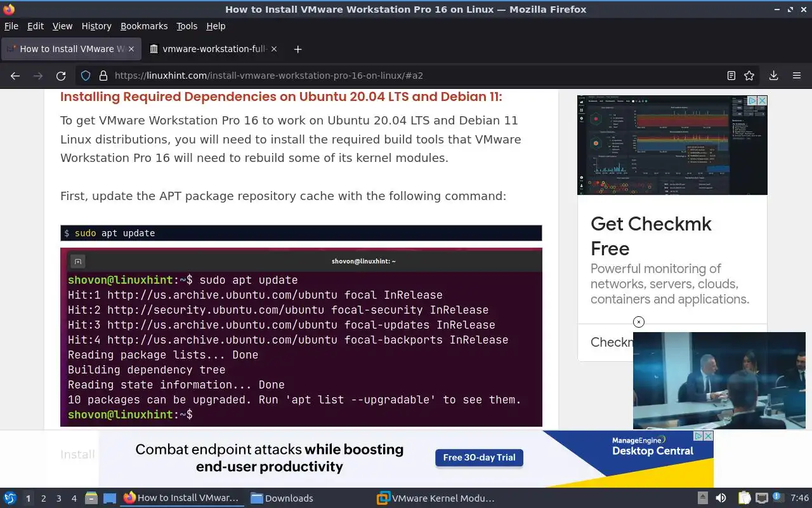Bookmark this page with the star

[x=749, y=76]
